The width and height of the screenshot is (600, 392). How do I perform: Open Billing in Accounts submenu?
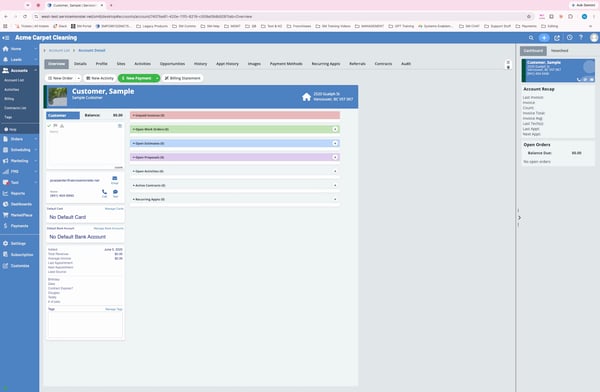tap(9, 99)
